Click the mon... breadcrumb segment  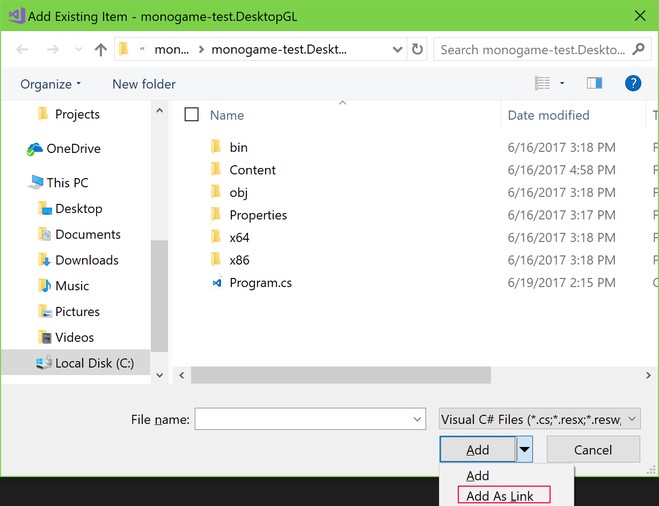(171, 50)
